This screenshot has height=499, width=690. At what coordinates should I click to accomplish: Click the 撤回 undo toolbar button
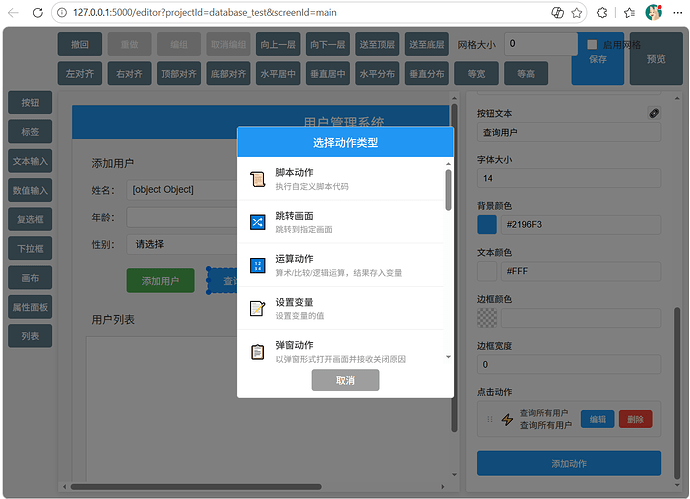(x=80, y=44)
